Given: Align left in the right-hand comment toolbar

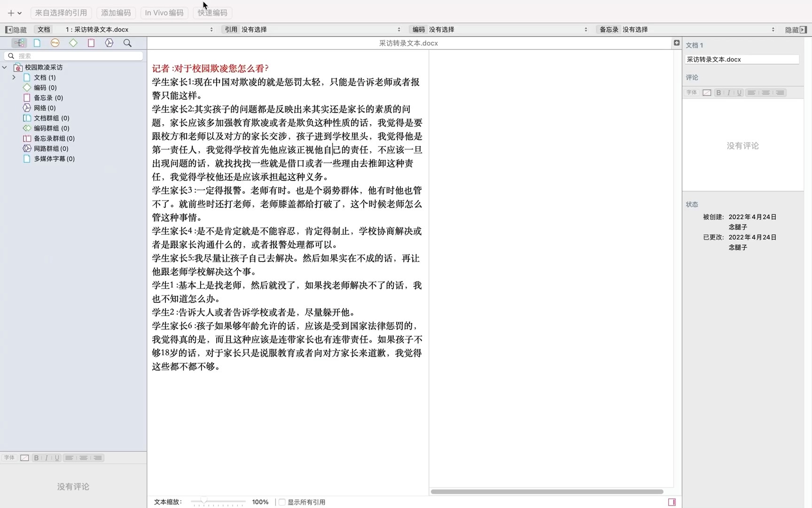Looking at the screenshot, I should point(751,93).
